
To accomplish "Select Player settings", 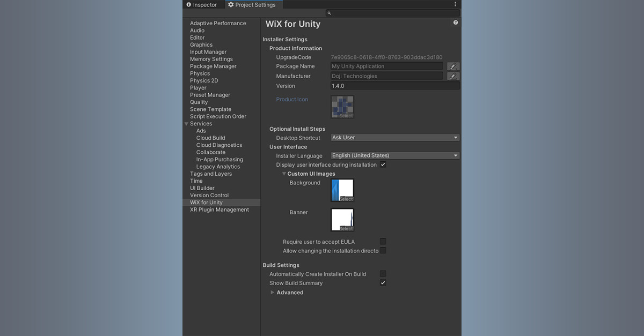I will tap(198, 88).
